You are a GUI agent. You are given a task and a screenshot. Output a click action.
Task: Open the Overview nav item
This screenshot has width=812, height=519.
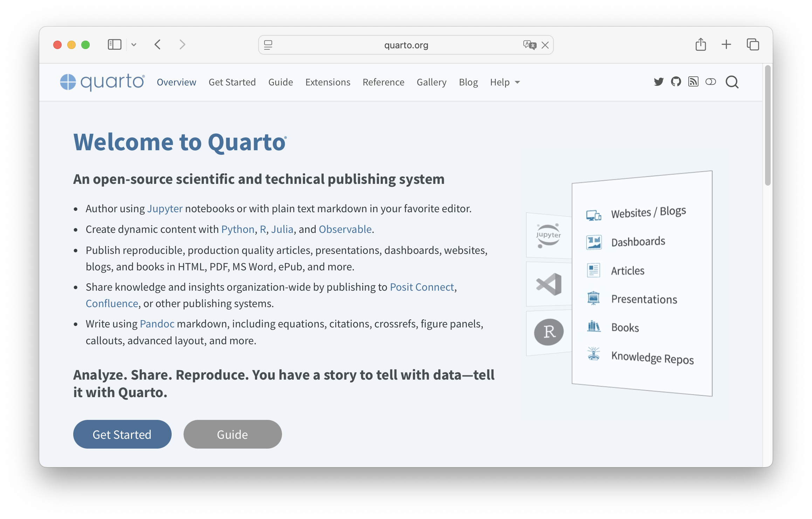click(176, 82)
